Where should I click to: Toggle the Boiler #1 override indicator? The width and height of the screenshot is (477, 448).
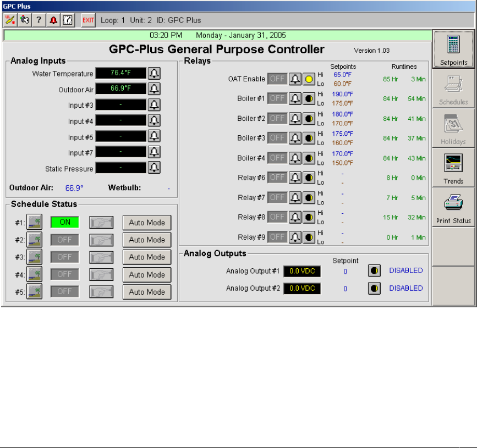tap(309, 99)
